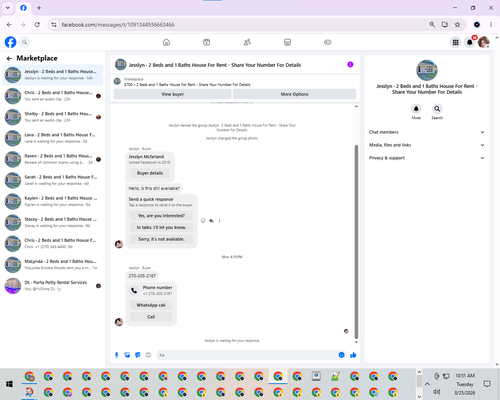Open the Malynda conversation in list
500x400 pixels.
[x=53, y=265]
